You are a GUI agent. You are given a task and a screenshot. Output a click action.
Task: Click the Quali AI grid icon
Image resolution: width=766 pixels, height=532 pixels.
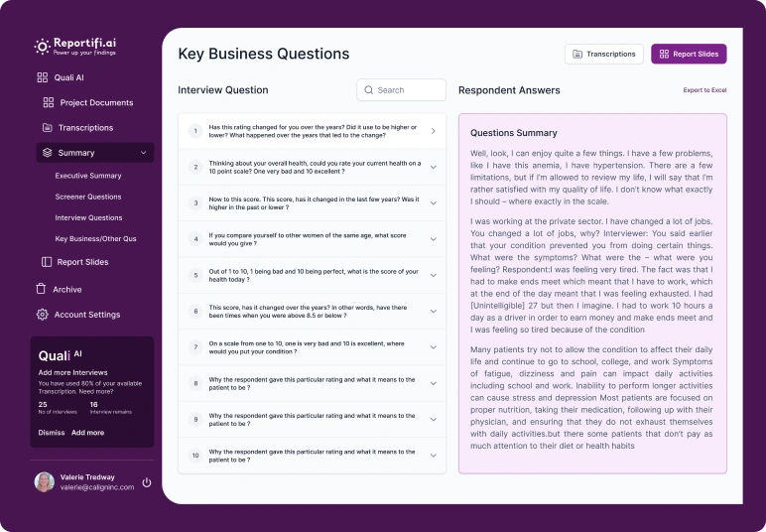(42, 77)
